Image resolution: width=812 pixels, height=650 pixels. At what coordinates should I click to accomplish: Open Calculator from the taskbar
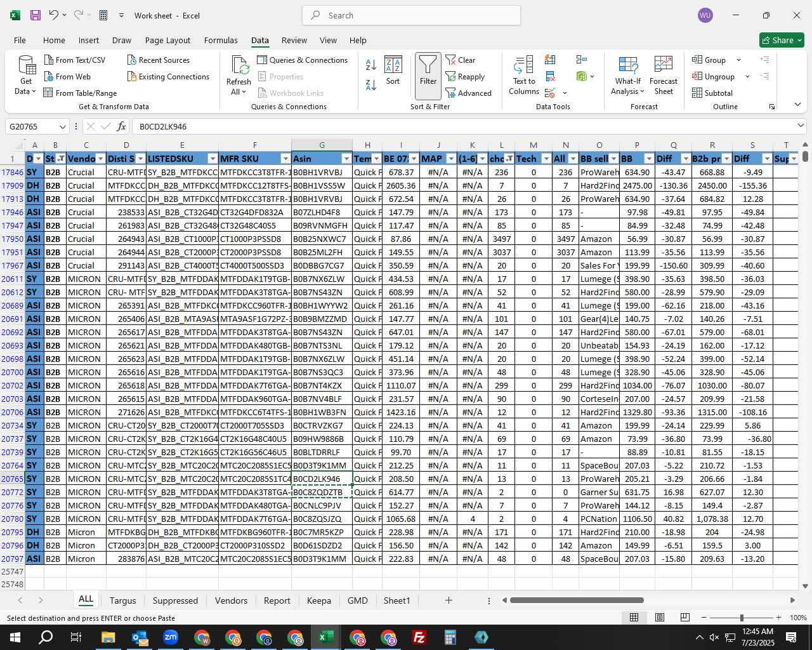450,637
